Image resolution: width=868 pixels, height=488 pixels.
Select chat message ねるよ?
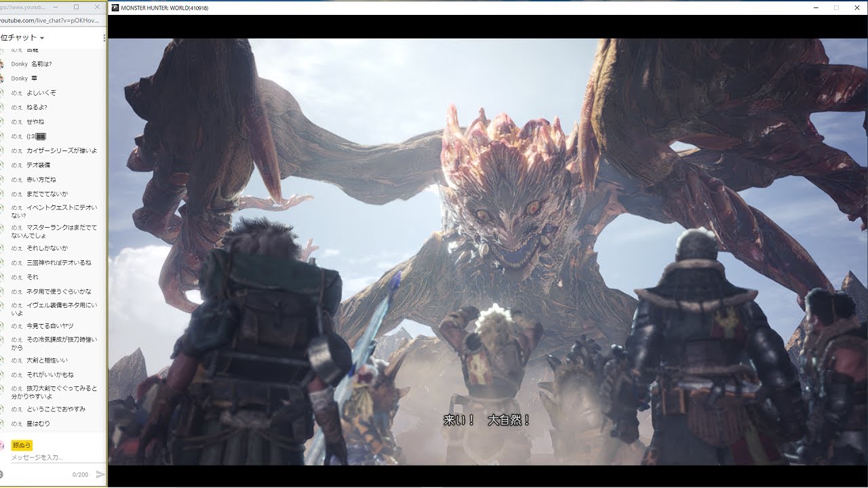click(x=37, y=107)
